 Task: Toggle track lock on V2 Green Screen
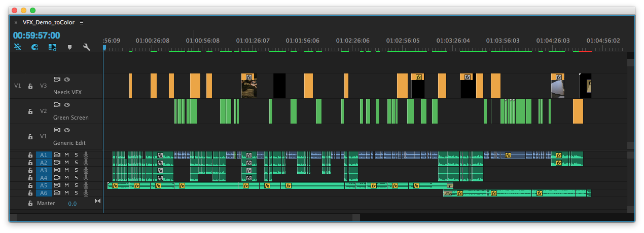pyautogui.click(x=30, y=111)
